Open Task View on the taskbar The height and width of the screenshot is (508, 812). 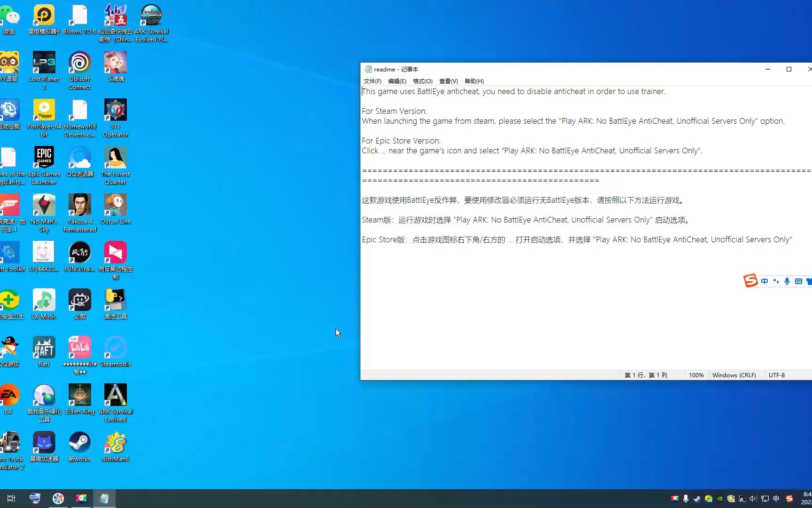(11, 499)
